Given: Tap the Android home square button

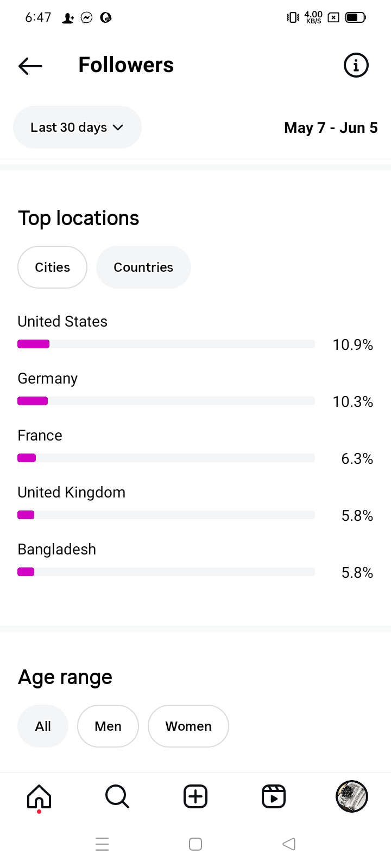Looking at the screenshot, I should pos(195,844).
